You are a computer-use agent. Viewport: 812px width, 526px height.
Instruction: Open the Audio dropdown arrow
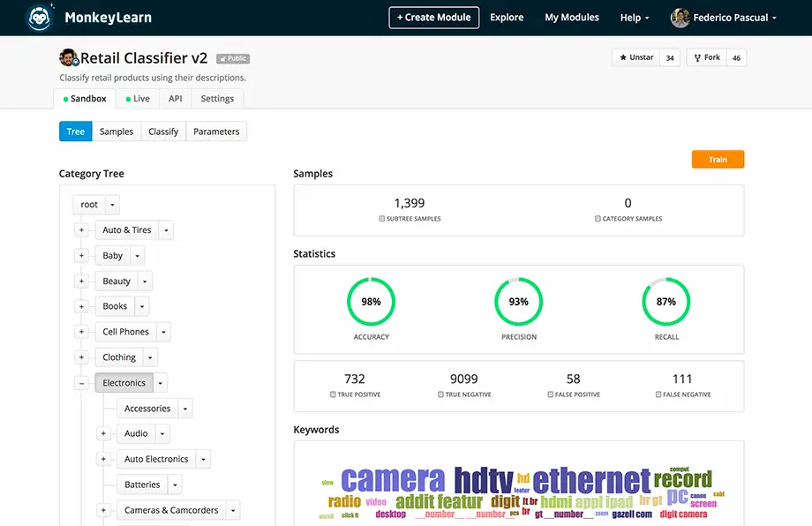(162, 433)
